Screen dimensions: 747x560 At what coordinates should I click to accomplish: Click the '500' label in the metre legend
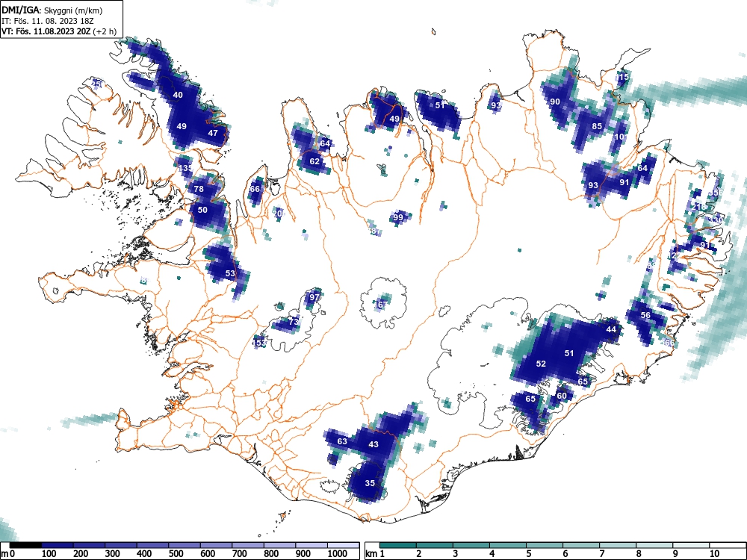click(x=176, y=553)
